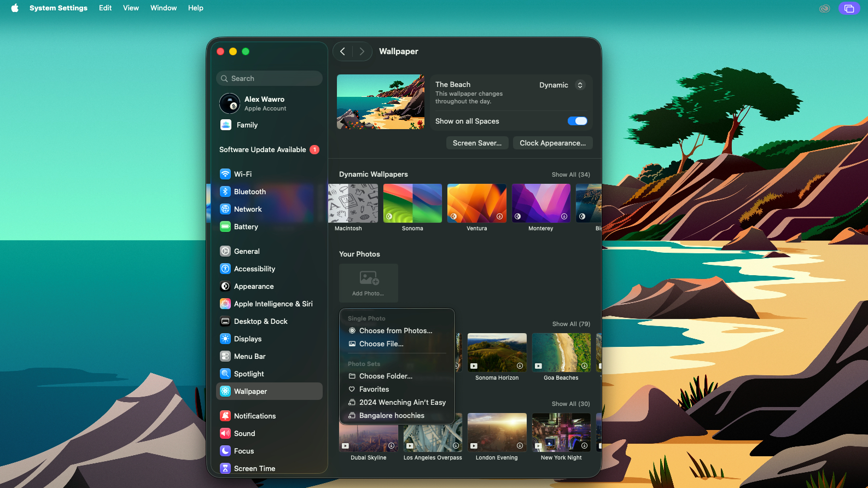
Task: Open the Accessibility icon
Action: [225, 269]
